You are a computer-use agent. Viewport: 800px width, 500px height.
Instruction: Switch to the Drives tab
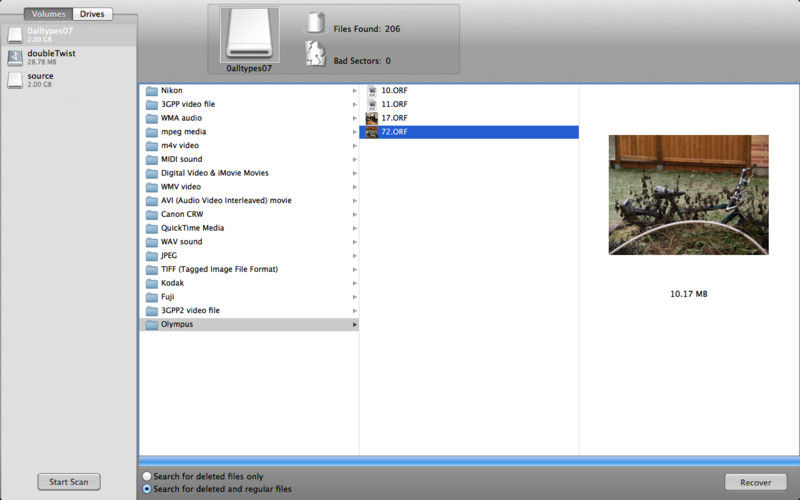(x=92, y=14)
